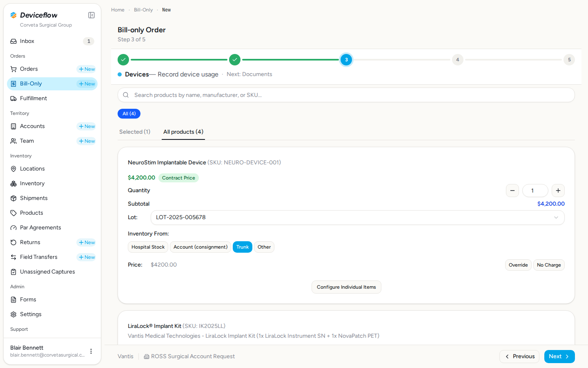Image resolution: width=588 pixels, height=368 pixels.
Task: Open Shipments package icon
Action: [13, 198]
